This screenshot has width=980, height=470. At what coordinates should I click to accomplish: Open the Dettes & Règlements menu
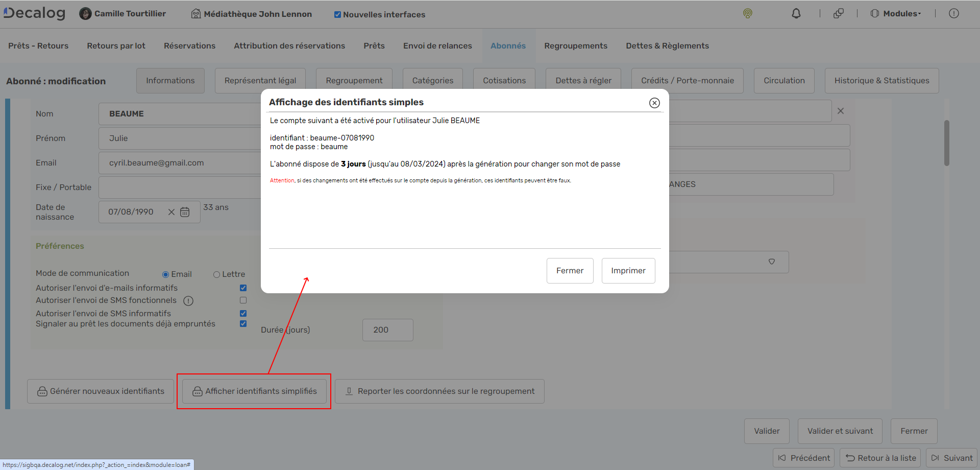click(x=667, y=46)
